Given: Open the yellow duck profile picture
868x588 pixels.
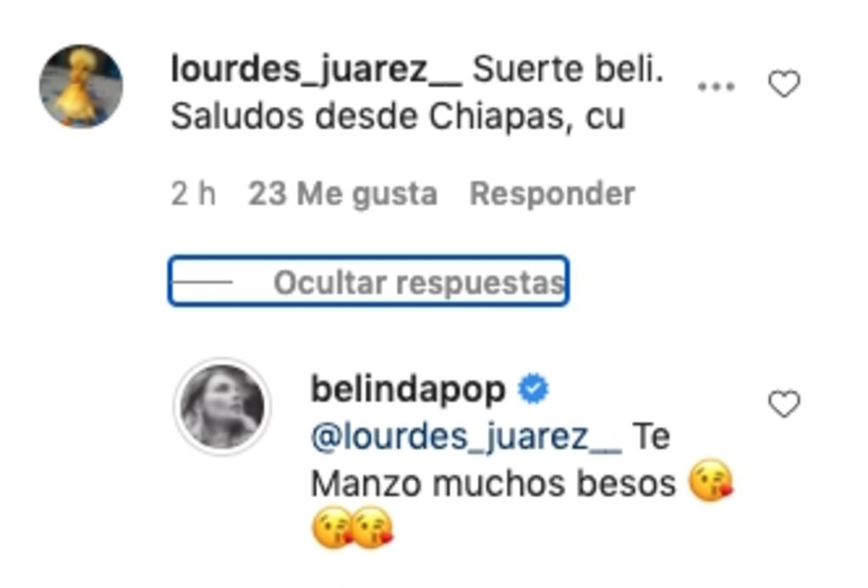Looking at the screenshot, I should [81, 86].
